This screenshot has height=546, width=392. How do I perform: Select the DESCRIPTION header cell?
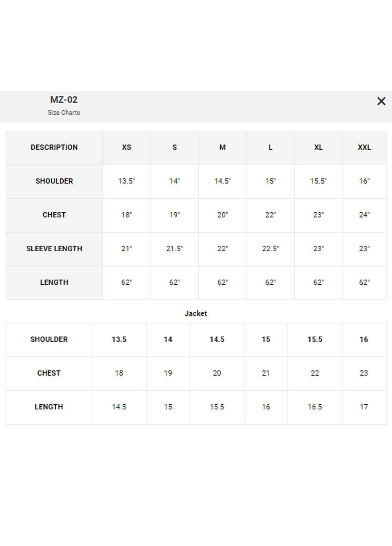[54, 148]
